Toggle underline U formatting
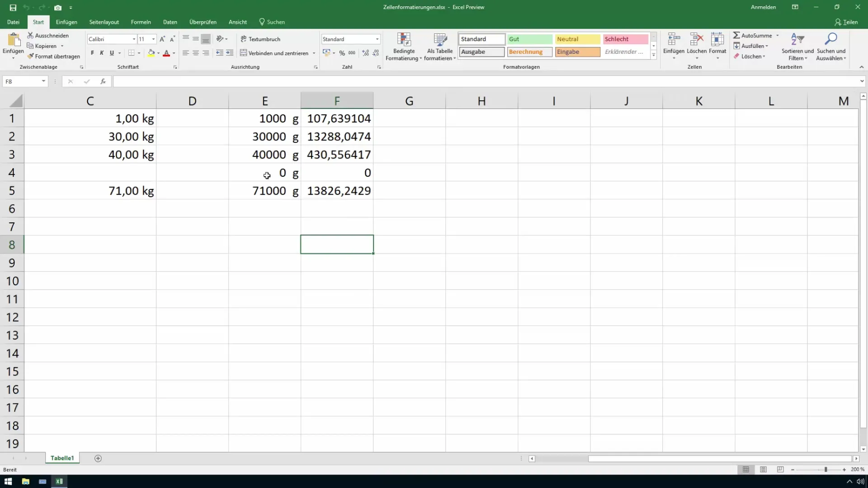 [x=112, y=53]
